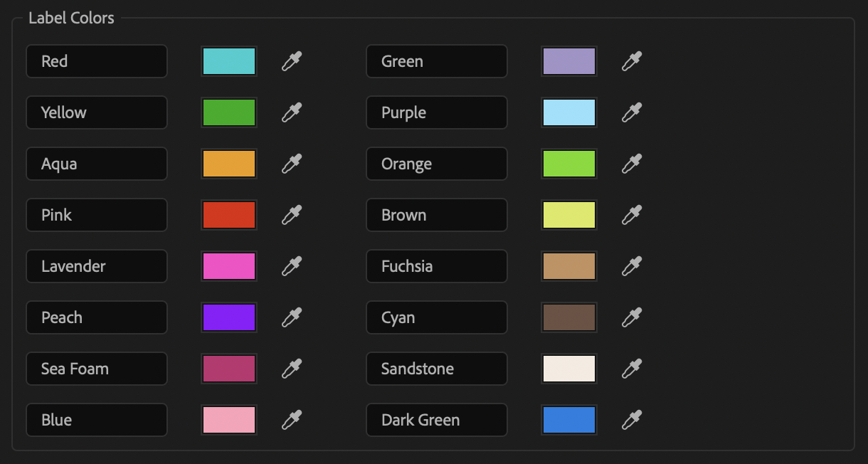The height and width of the screenshot is (464, 868).
Task: Pick a color with the Purple label eyedropper
Action: tap(631, 112)
